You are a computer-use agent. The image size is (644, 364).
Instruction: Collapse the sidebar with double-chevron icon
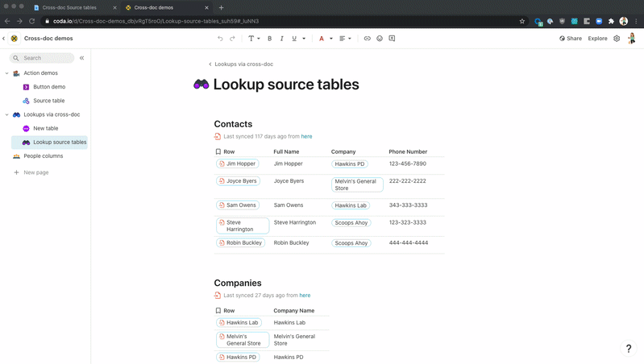point(81,58)
